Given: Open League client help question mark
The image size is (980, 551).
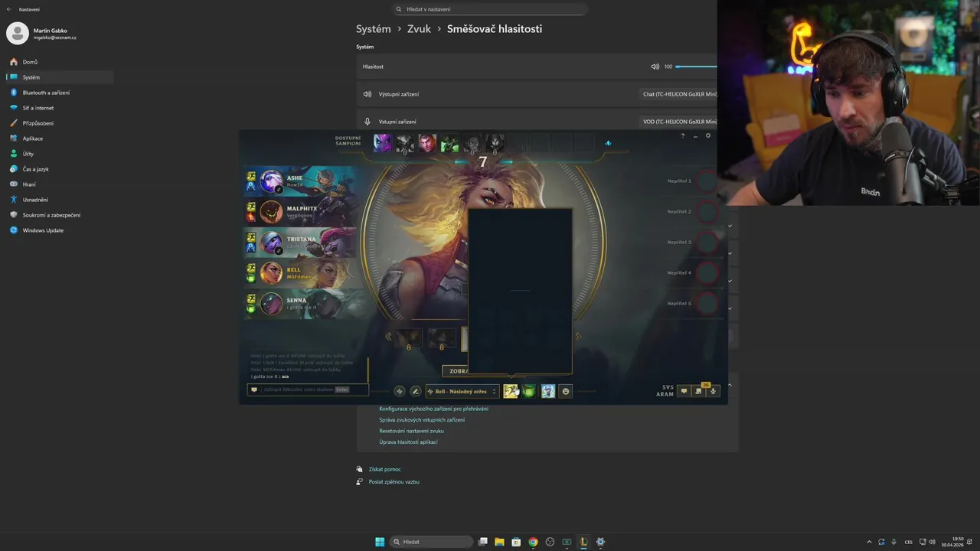Looking at the screenshot, I should click(x=683, y=135).
